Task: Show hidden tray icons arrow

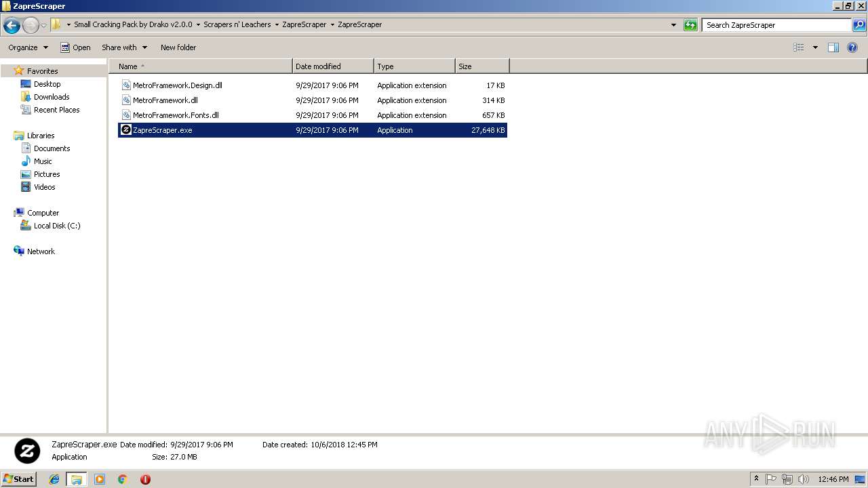Action: 757,479
